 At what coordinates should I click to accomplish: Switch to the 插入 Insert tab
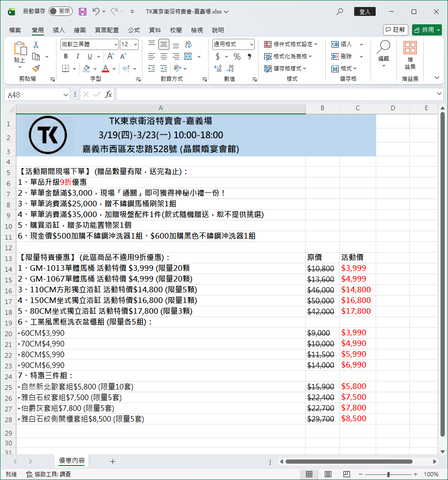click(59, 30)
